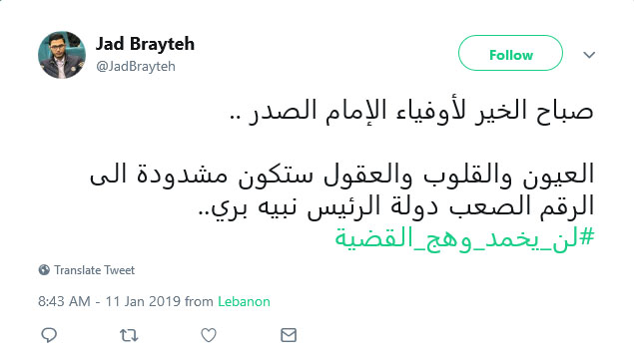This screenshot has width=634, height=364.
Task: Click the first Arabic line of the tweet
Action: pos(411,111)
